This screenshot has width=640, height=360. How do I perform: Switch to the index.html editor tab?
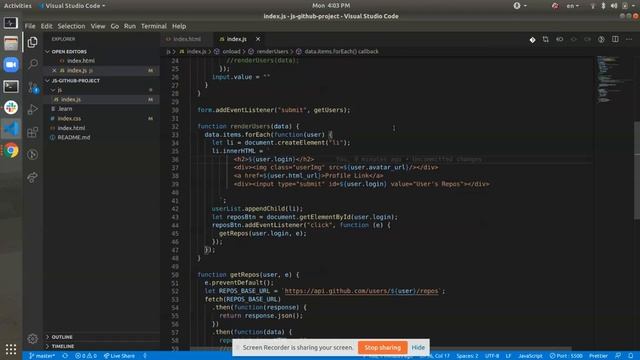click(186, 39)
